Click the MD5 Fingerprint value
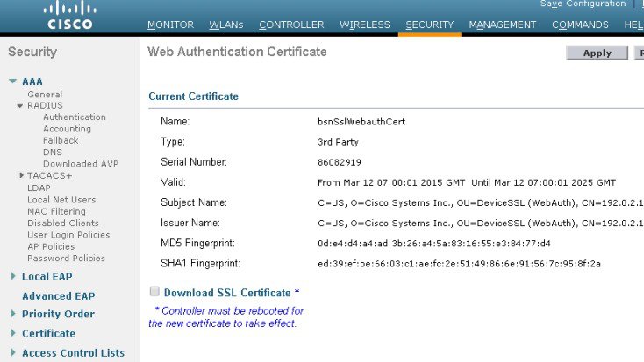 coord(433,244)
